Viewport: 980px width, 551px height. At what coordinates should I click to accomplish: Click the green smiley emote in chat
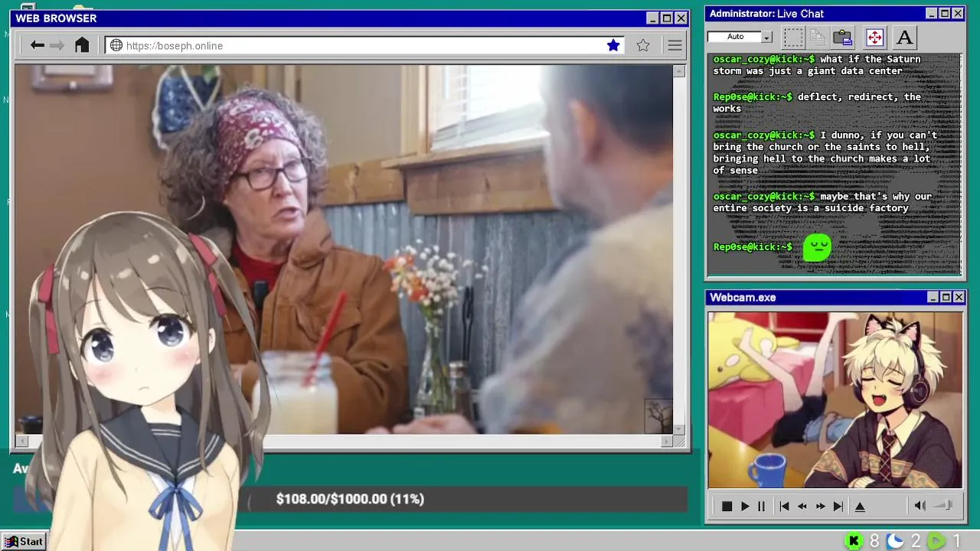click(x=817, y=247)
